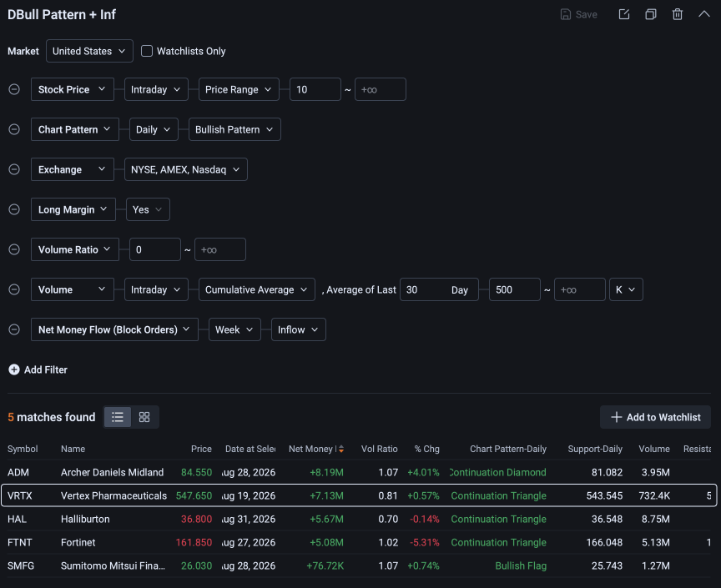Open the Cumulative Average dropdown
This screenshot has width=721, height=588.
[x=256, y=289]
